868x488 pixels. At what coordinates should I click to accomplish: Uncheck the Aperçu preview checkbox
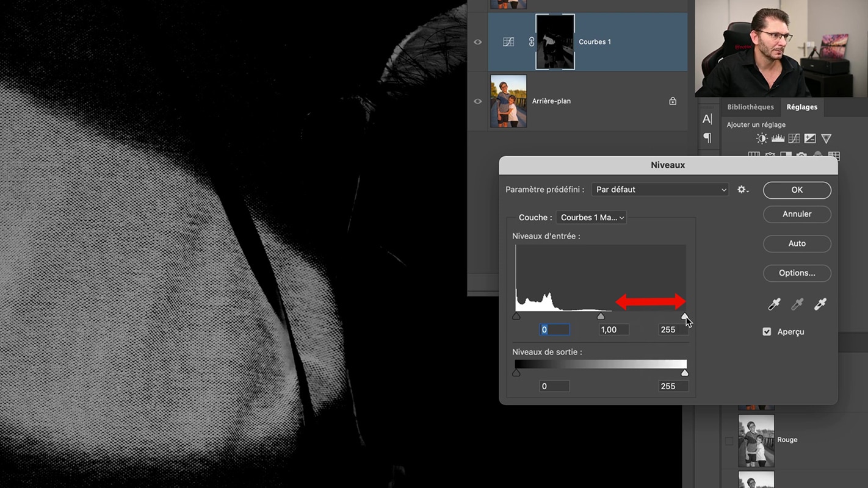tap(767, 332)
